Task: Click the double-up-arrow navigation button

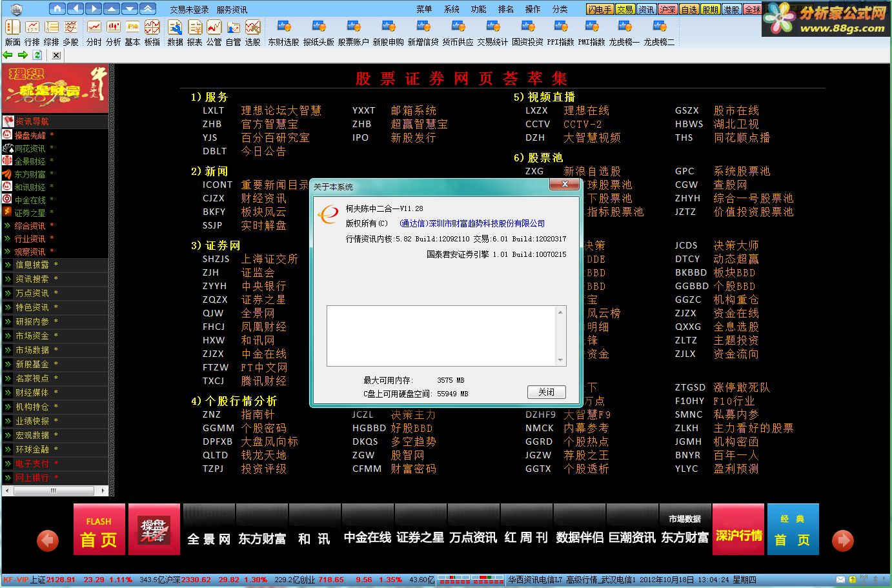Action: [148, 8]
